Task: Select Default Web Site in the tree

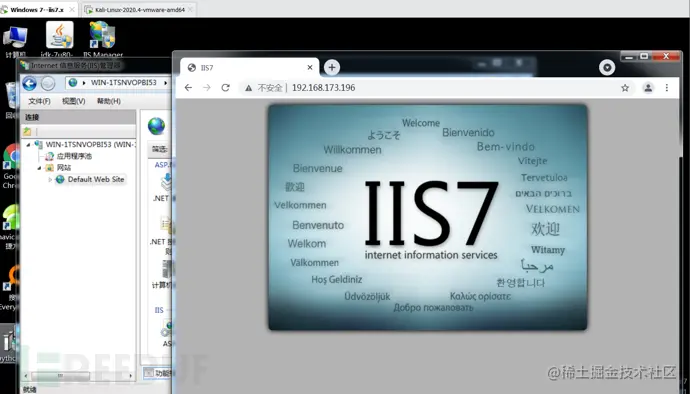Action: [x=96, y=180]
